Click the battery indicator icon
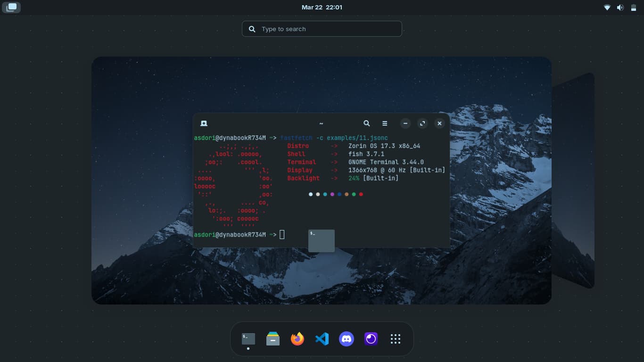The height and width of the screenshot is (362, 644). click(634, 8)
